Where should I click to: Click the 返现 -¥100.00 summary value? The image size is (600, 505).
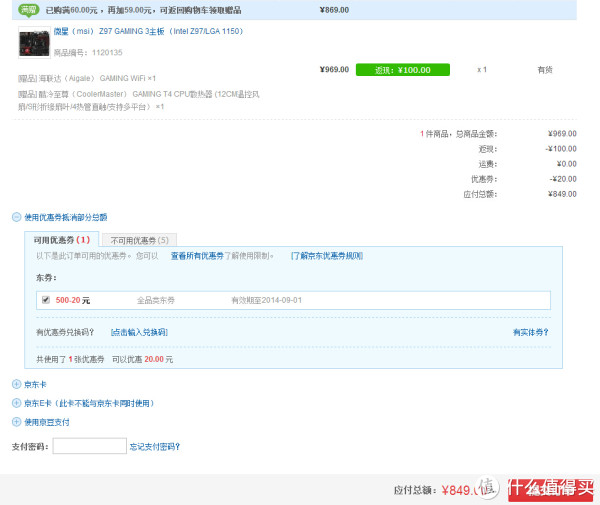(561, 149)
